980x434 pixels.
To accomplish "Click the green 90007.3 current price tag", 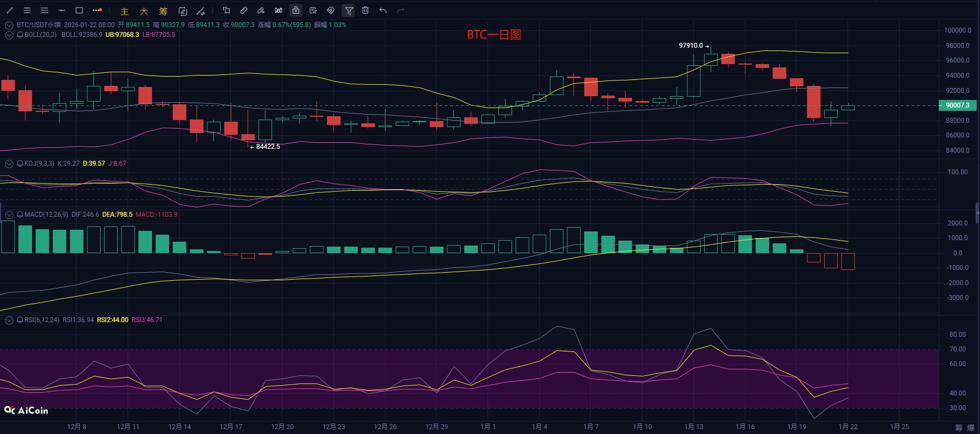I will tap(957, 105).
